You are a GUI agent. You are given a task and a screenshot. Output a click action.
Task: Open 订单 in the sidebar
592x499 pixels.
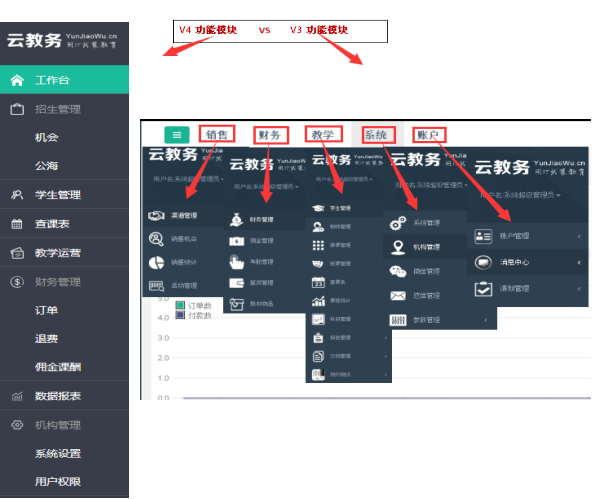[x=46, y=310]
